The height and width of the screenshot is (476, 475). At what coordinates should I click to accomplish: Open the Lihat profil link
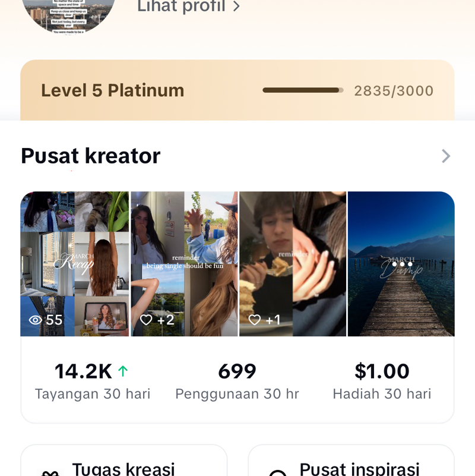point(181,7)
